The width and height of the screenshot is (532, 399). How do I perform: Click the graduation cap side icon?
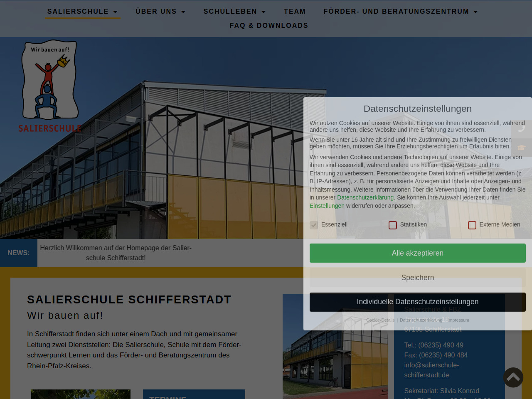coord(522,148)
